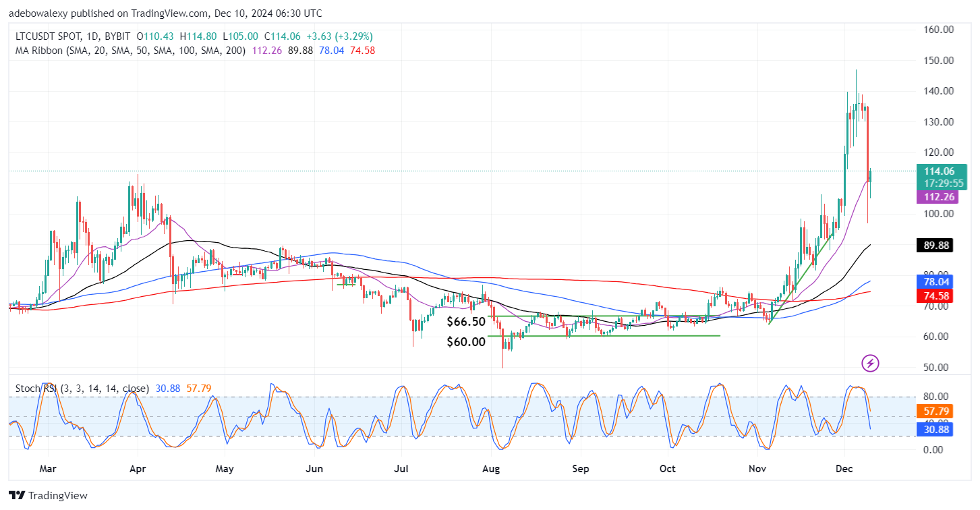Click the Apr label on time axis

tap(138, 468)
